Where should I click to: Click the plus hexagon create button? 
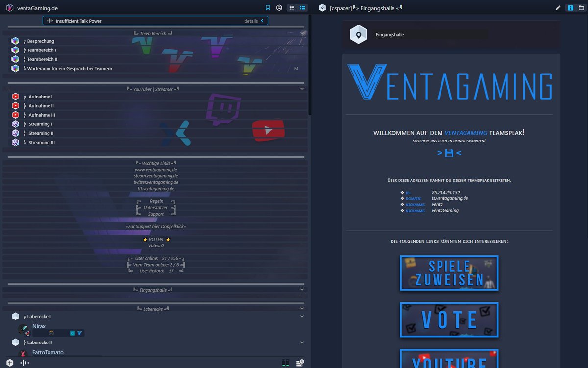10,363
